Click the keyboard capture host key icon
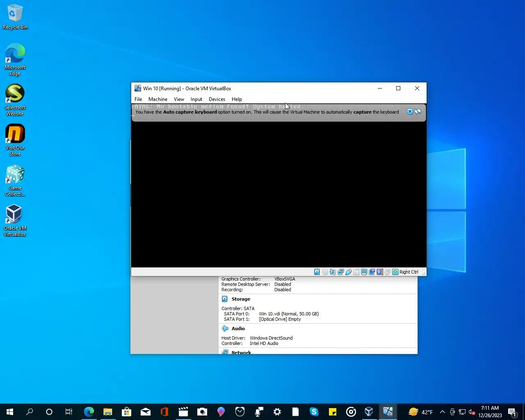Image resolution: width=525 pixels, height=420 pixels. (395, 272)
